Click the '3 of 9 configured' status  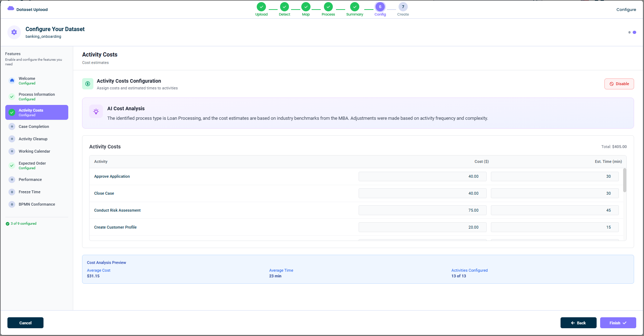coord(21,224)
